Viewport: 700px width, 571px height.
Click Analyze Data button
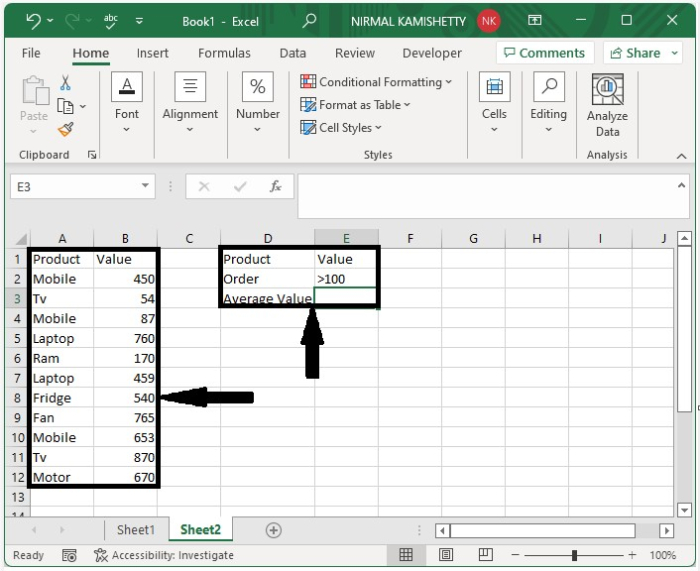(608, 105)
